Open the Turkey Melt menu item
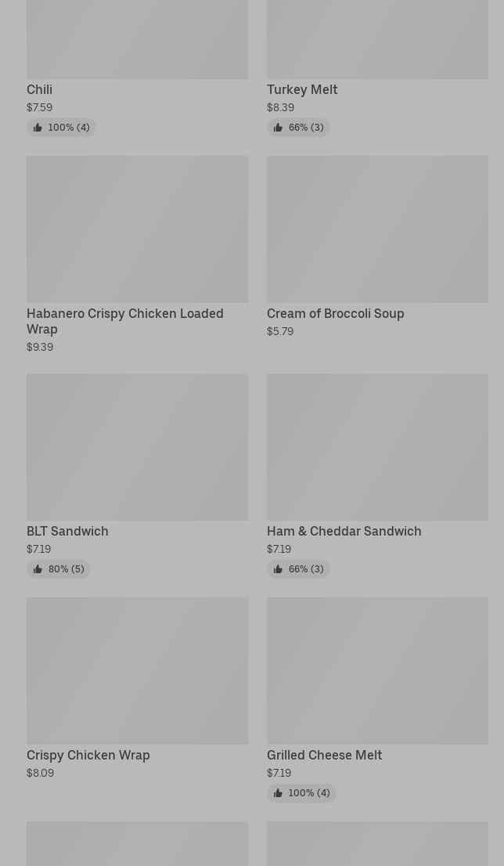 [302, 90]
